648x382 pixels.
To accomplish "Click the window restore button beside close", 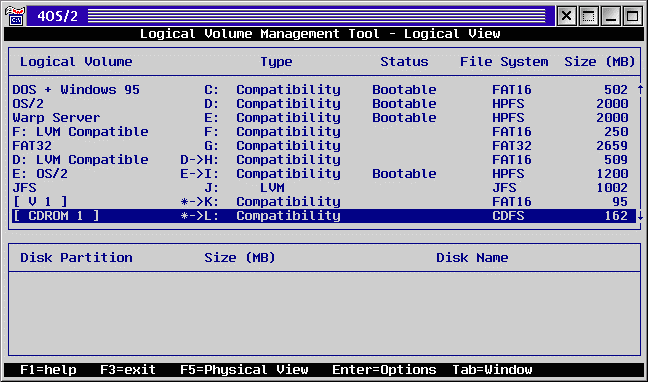I will [x=588, y=16].
